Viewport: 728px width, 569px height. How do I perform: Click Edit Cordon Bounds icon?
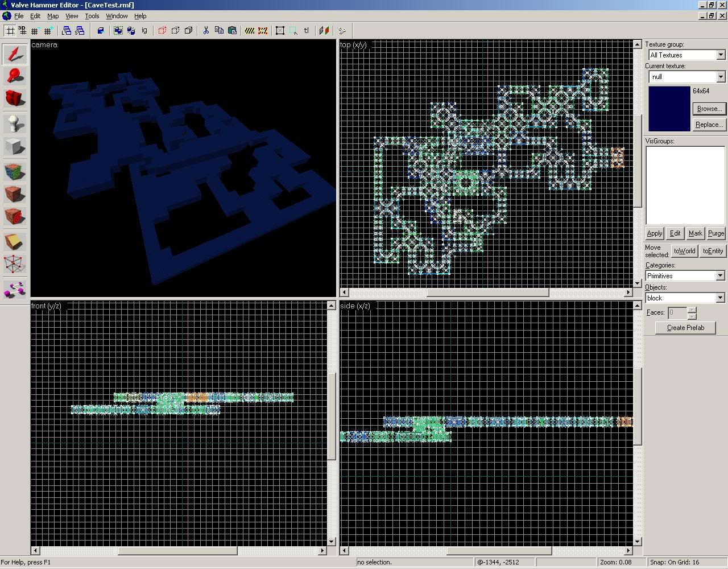click(x=262, y=31)
